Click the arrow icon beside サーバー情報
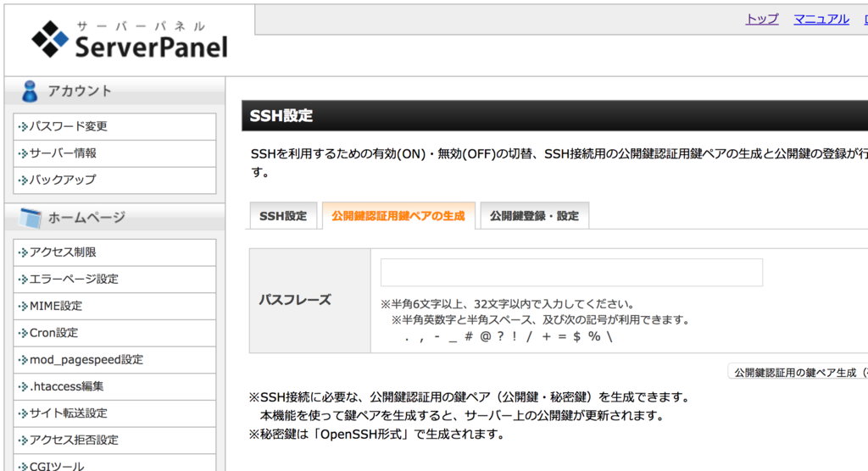868x471 pixels. (x=23, y=153)
